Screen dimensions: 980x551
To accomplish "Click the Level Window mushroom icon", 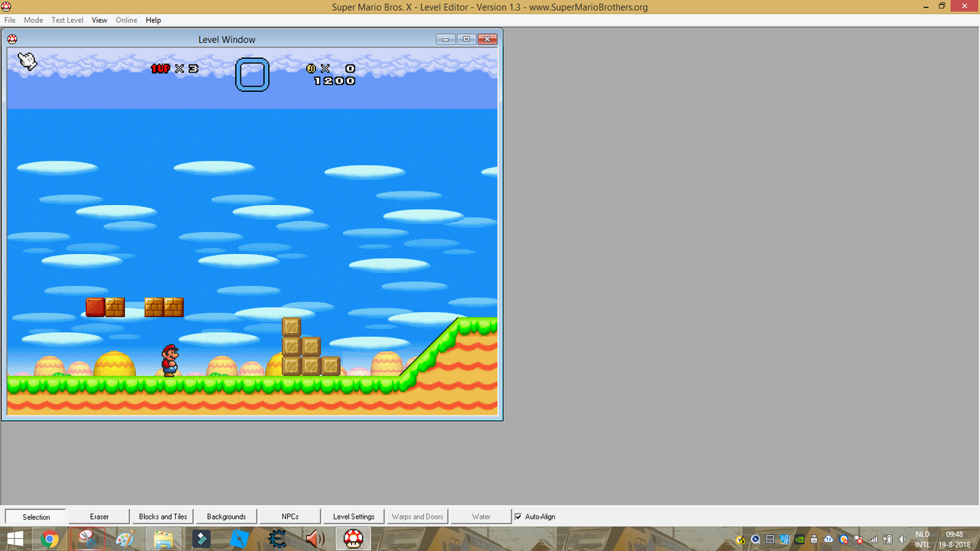I will [12, 39].
